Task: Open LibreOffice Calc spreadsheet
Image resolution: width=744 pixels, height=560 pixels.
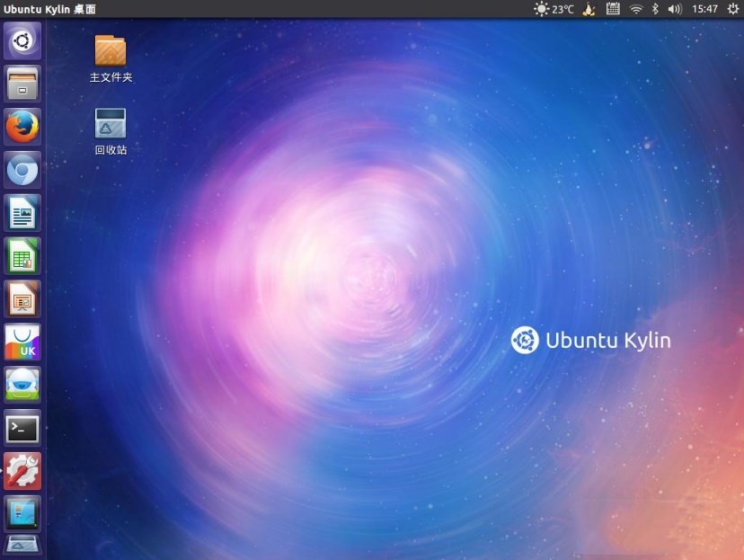Action: coord(22,256)
